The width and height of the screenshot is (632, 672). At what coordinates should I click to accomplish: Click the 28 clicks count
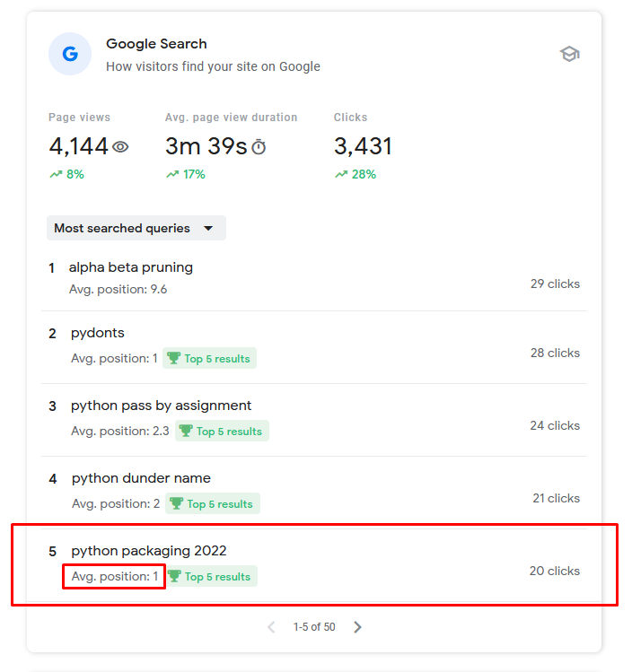click(555, 353)
